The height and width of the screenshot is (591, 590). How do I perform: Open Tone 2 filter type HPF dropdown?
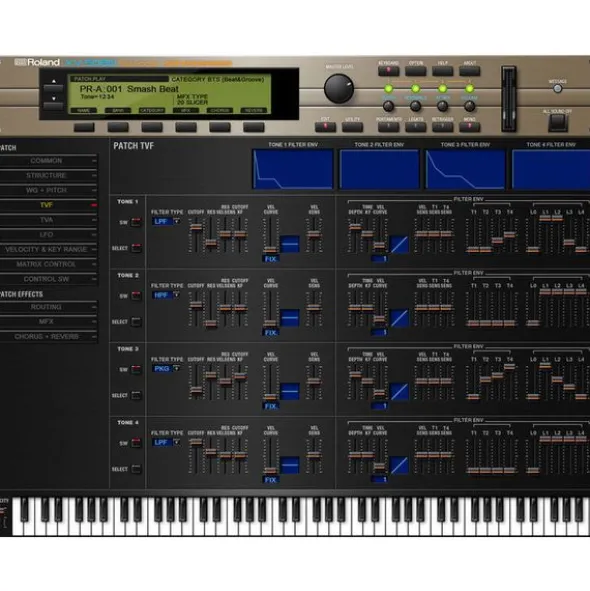coord(166,295)
